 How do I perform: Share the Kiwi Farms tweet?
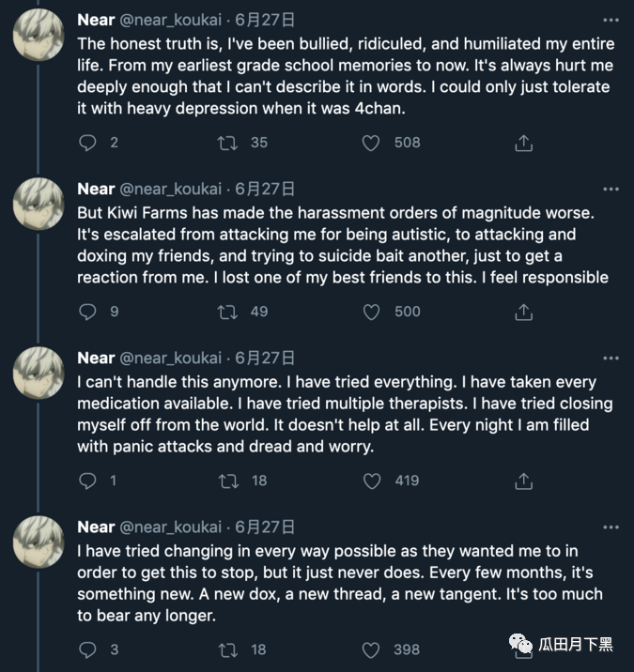[524, 312]
